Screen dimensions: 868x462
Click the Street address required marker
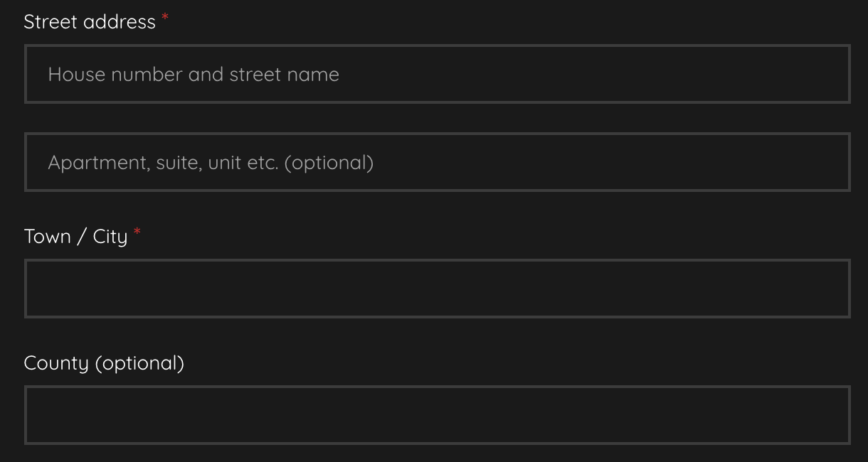(x=165, y=18)
